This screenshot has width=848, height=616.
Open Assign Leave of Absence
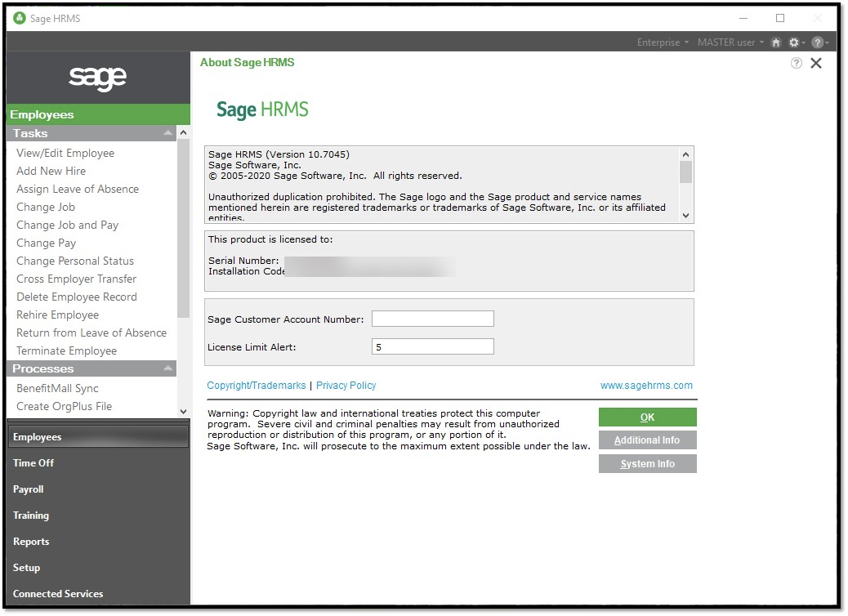pos(78,189)
